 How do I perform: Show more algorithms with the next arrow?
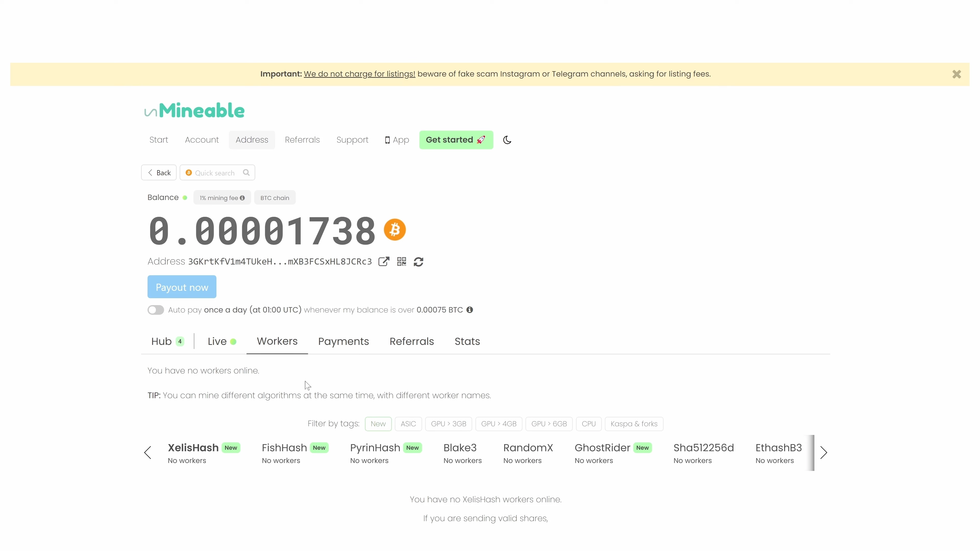pos(824,453)
